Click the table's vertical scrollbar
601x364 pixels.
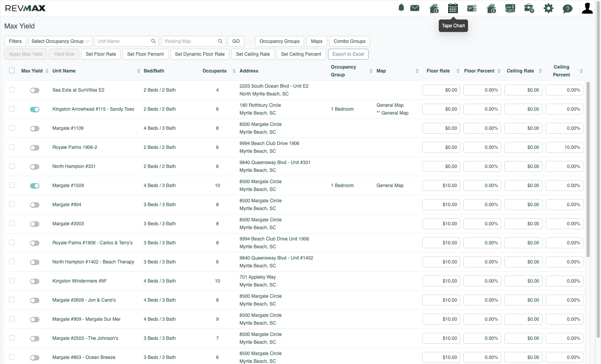coord(588,170)
